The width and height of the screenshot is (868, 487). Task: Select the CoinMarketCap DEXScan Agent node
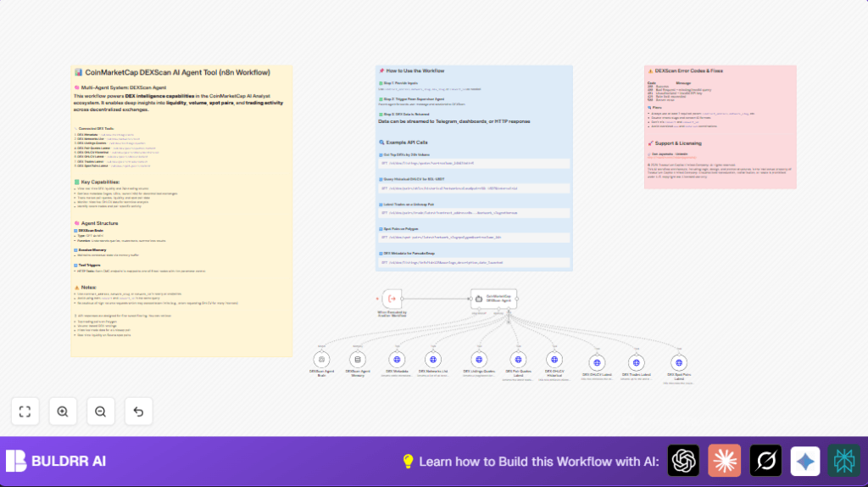(494, 299)
